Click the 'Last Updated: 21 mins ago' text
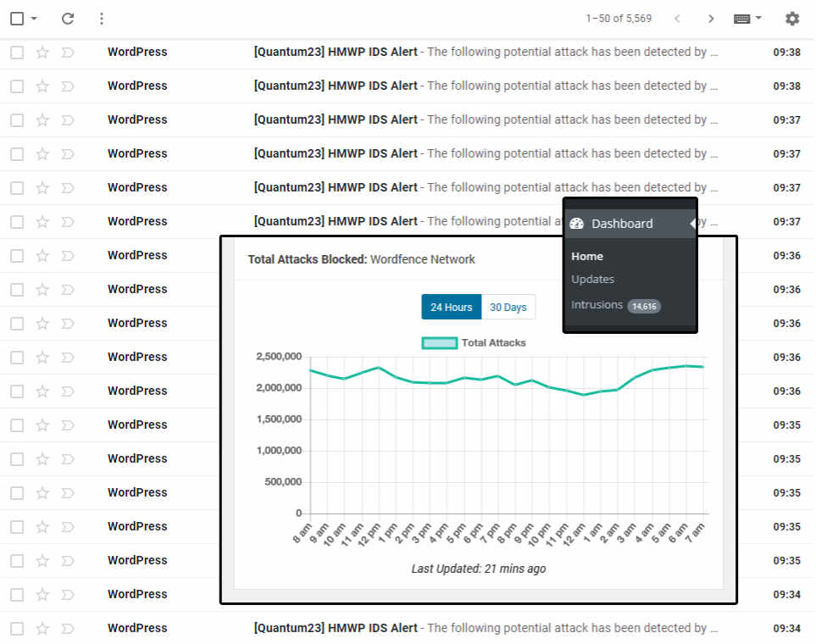This screenshot has height=644, width=816. [479, 569]
